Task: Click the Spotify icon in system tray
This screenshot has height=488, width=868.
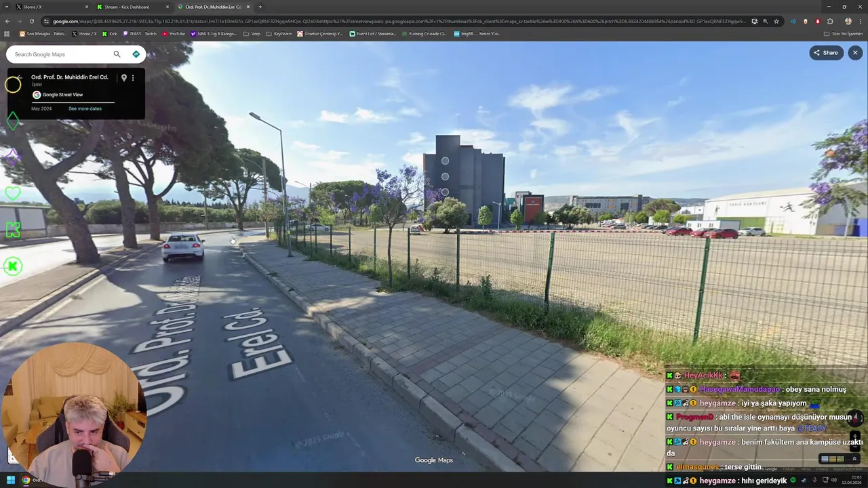Action: [794, 481]
